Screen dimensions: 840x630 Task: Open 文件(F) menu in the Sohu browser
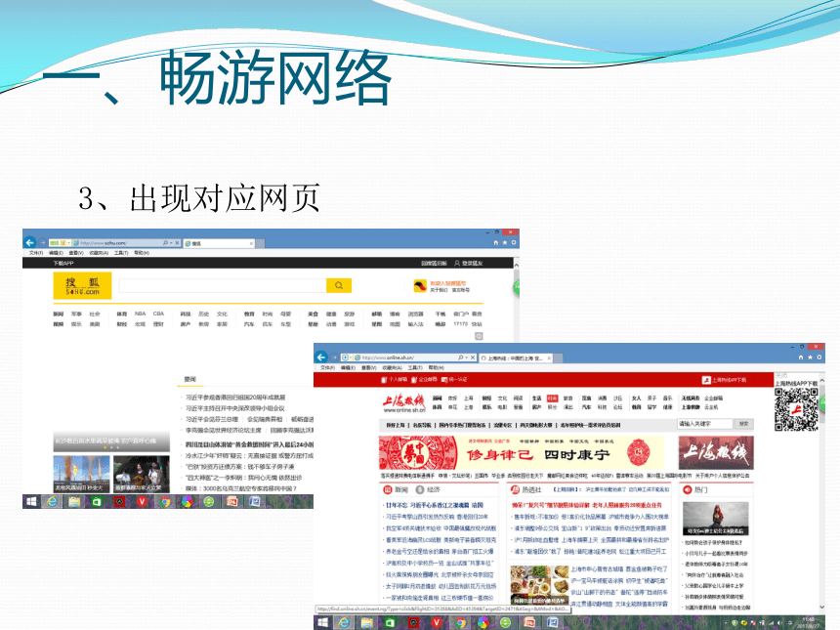[36, 253]
